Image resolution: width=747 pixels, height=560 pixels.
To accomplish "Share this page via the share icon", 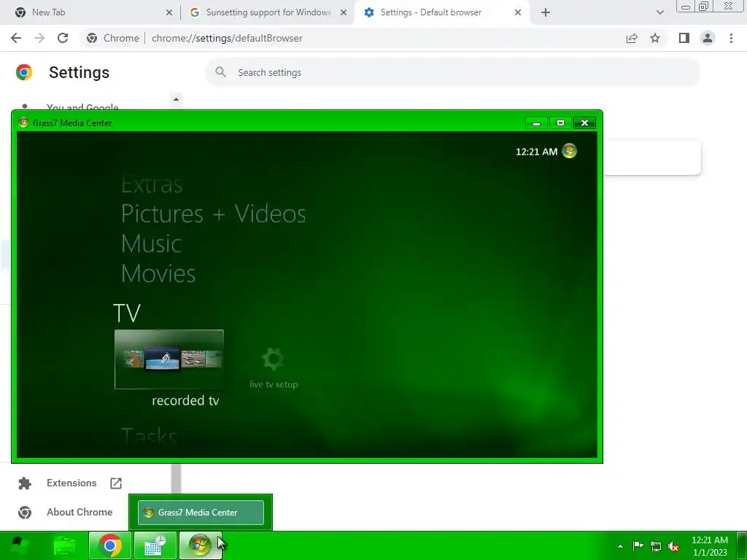I will [x=632, y=38].
